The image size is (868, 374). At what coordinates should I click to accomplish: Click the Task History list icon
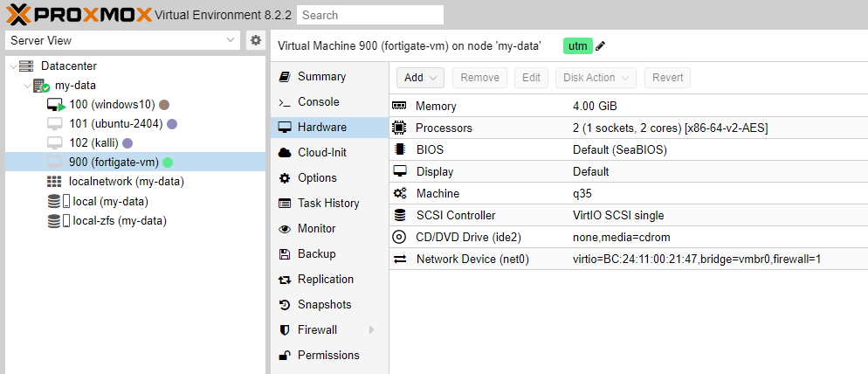click(285, 204)
